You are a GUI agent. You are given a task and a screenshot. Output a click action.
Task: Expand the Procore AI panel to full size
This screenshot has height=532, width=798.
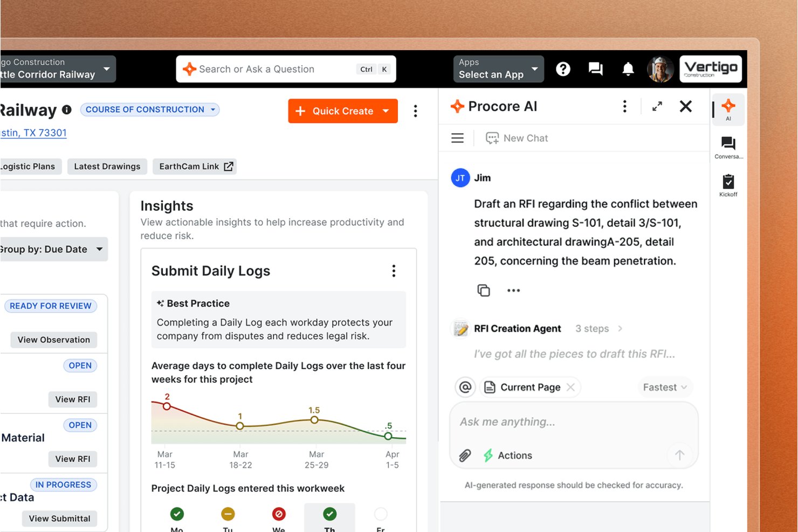click(x=657, y=106)
